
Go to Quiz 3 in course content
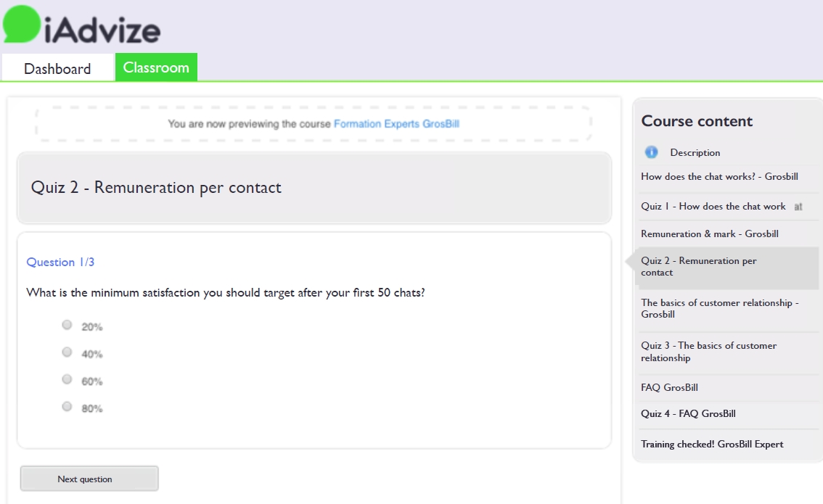[x=708, y=352]
